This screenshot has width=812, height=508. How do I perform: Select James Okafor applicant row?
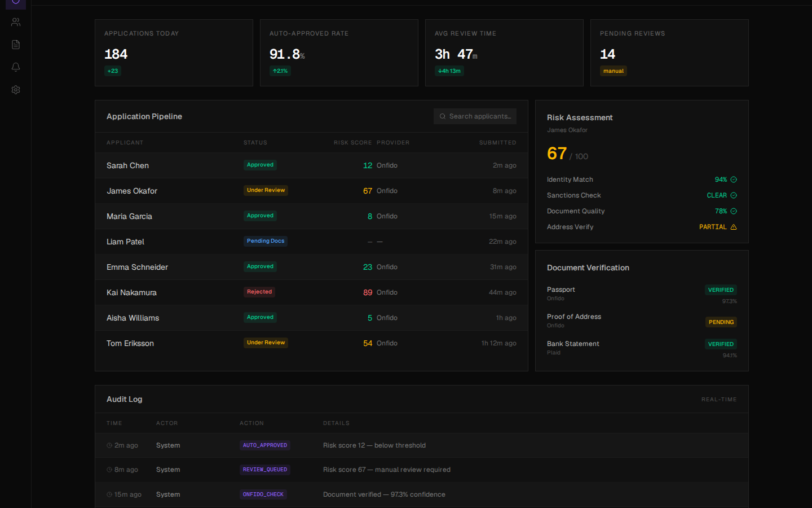click(132, 191)
